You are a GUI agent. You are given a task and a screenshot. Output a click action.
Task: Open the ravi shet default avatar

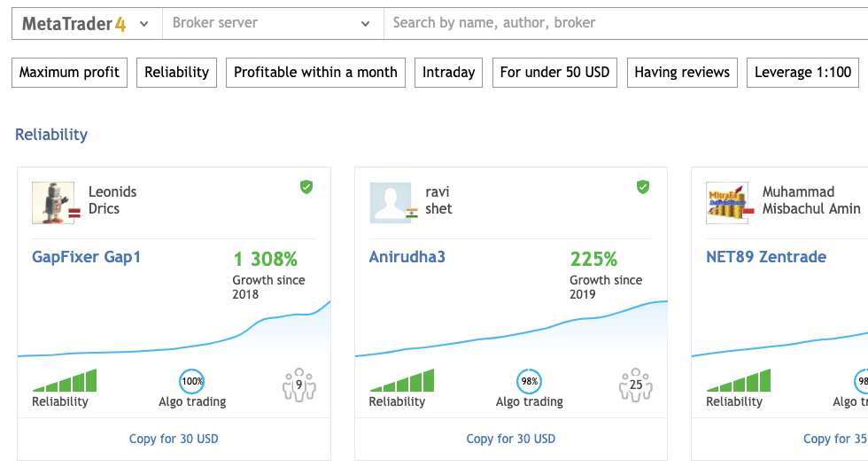tap(391, 203)
